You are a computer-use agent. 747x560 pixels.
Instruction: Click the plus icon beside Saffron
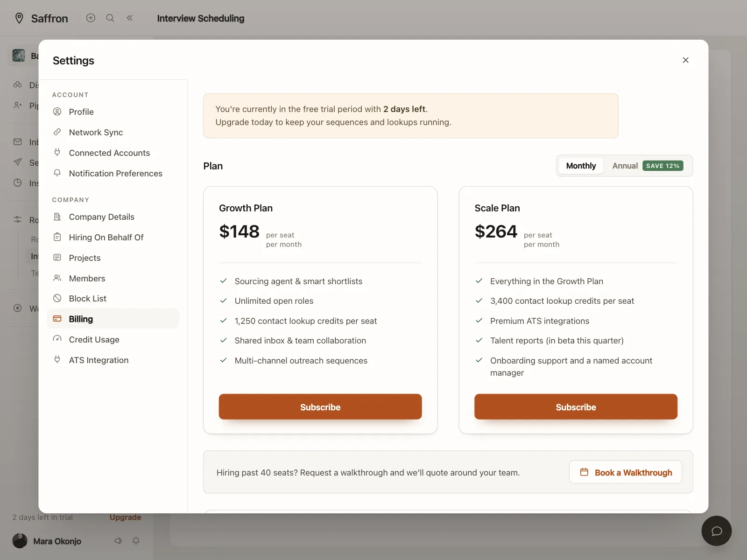point(91,18)
